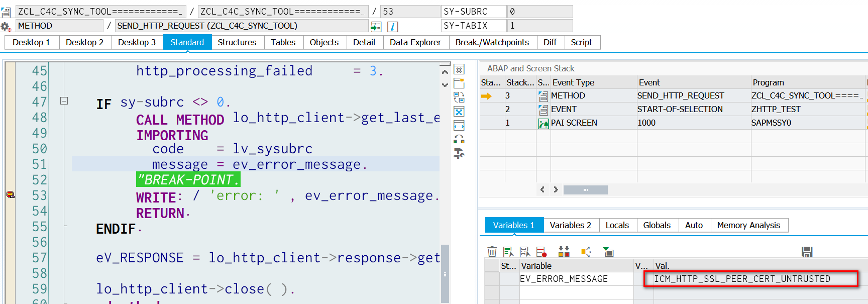
Task: Click the SY-TABIX value field
Action: tap(540, 26)
